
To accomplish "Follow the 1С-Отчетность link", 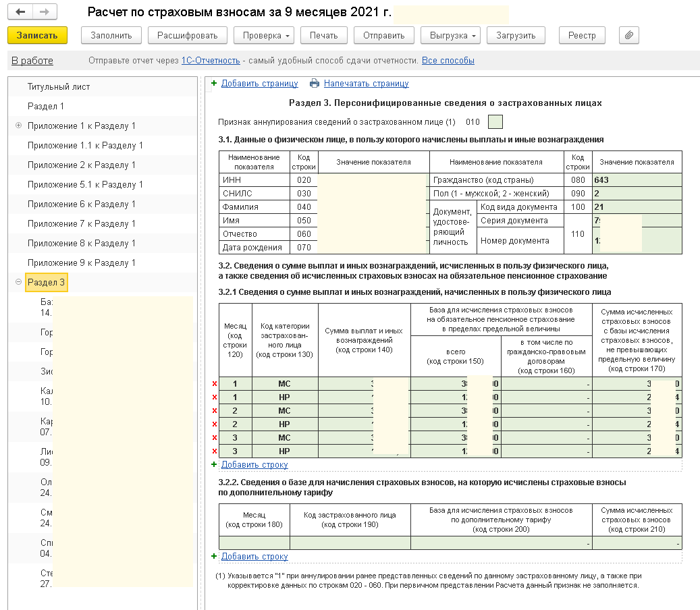I will point(211,61).
